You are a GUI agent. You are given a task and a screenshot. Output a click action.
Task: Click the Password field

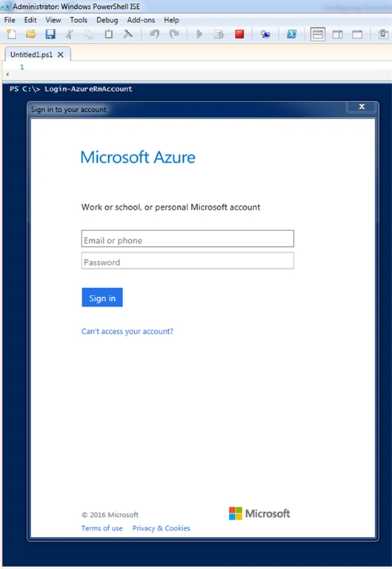click(x=187, y=261)
